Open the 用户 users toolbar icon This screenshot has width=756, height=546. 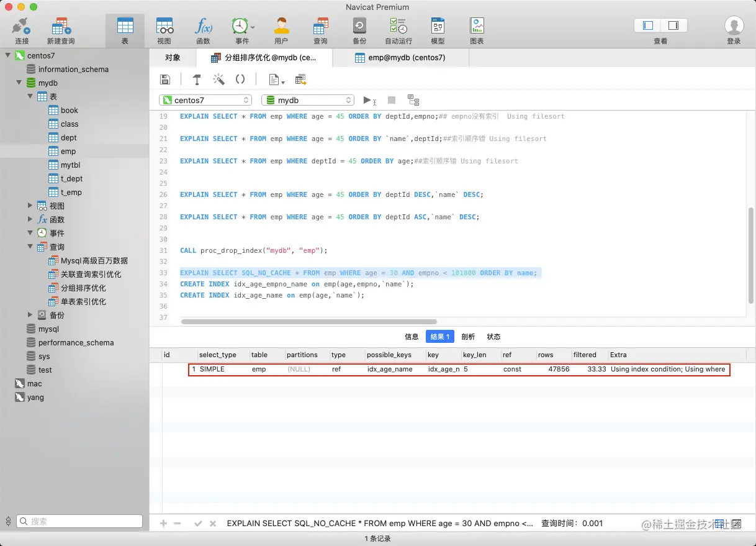[281, 25]
